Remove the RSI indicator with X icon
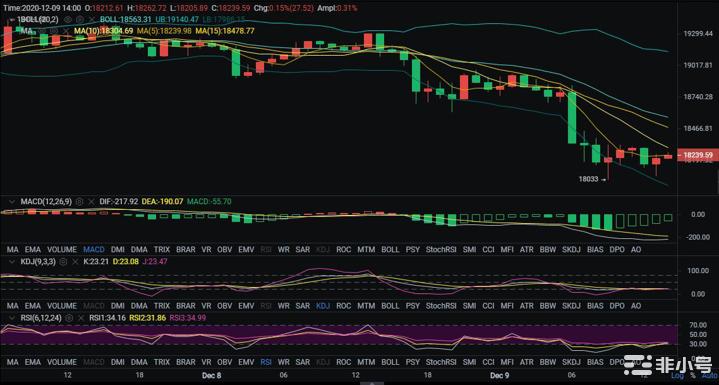This screenshot has height=385, width=719. coord(81,317)
